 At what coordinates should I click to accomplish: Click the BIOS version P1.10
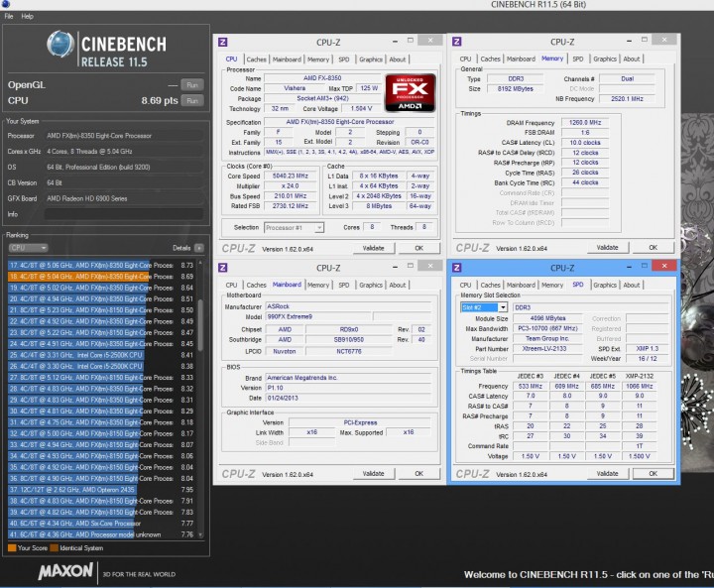348,388
